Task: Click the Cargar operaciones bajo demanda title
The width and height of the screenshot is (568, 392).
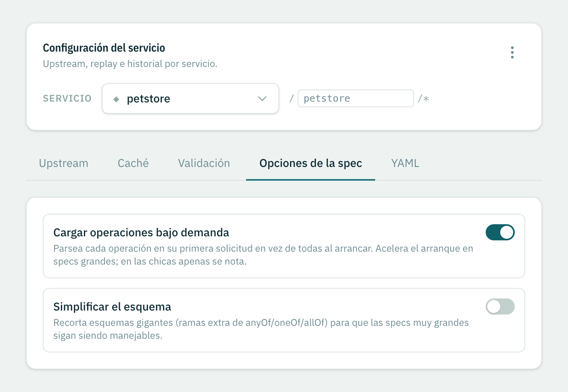Action: coord(141,233)
